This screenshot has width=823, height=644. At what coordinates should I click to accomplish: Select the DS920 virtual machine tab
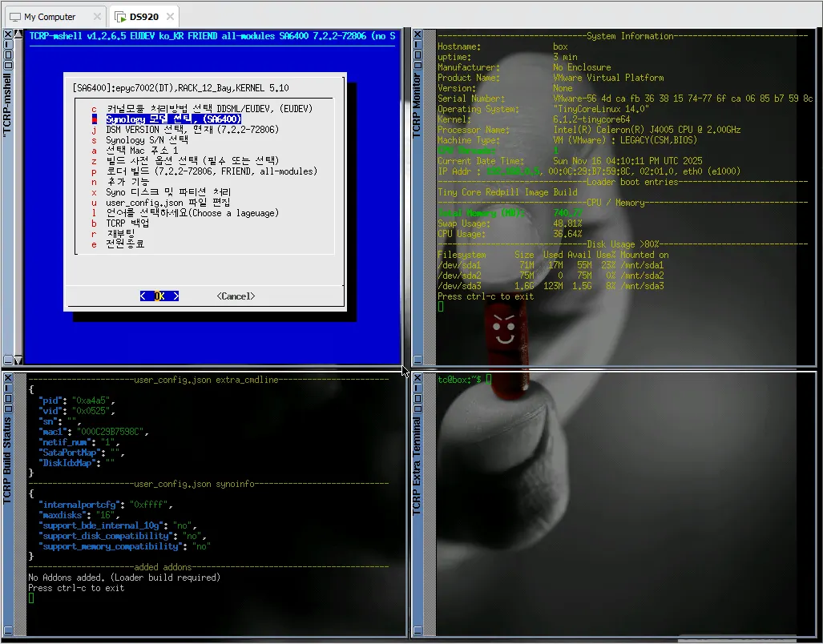tap(143, 17)
